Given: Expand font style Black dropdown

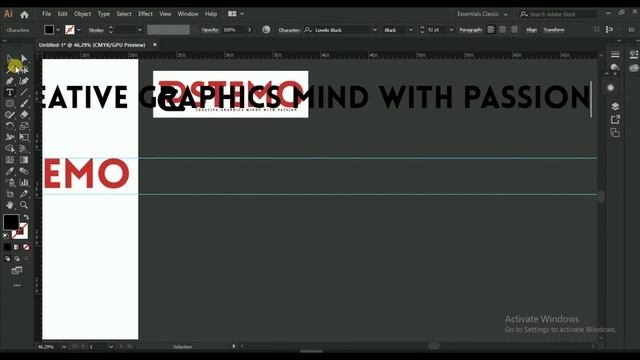Looking at the screenshot, I should click(x=411, y=30).
